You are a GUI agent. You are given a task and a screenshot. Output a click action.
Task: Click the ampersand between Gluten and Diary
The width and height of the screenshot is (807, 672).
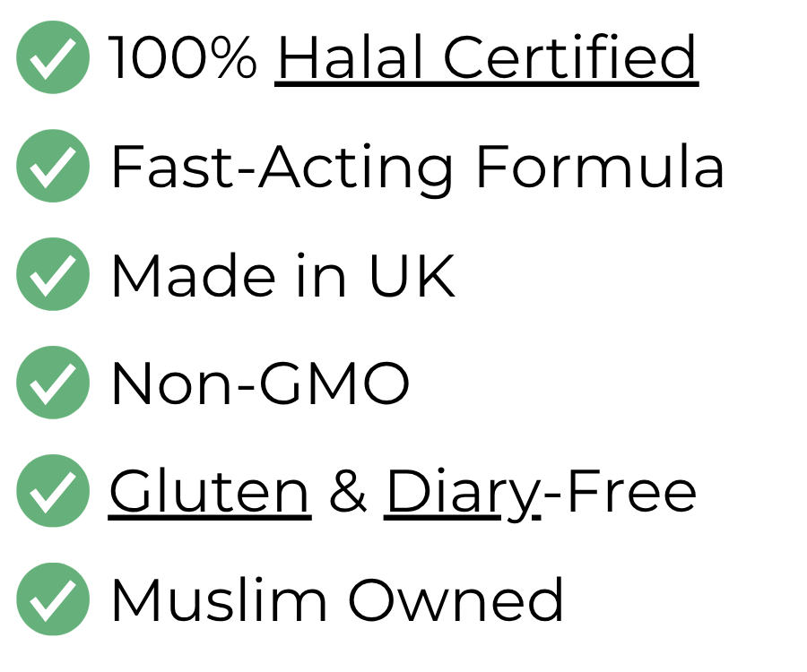tap(348, 490)
